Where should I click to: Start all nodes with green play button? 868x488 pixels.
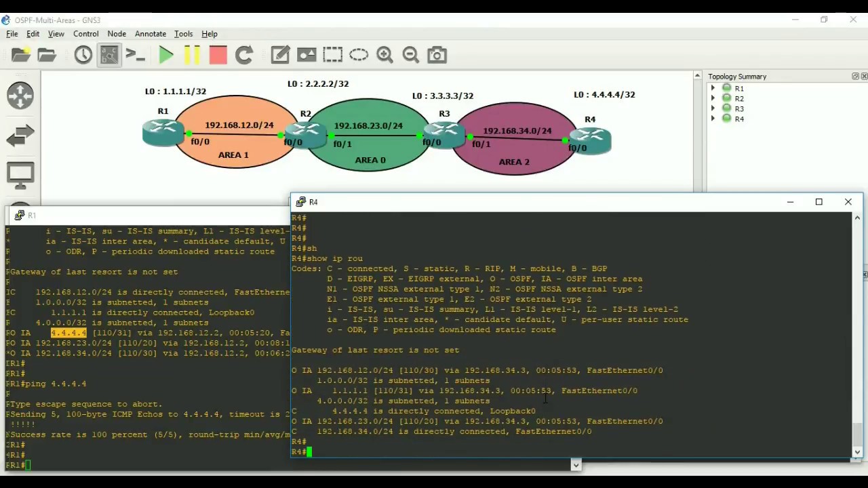(x=165, y=55)
